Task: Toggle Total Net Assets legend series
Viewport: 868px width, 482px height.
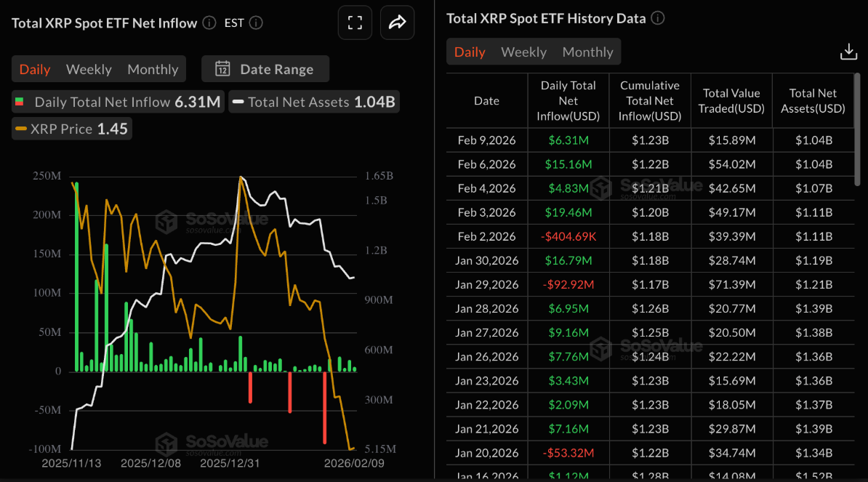Action: coord(314,103)
